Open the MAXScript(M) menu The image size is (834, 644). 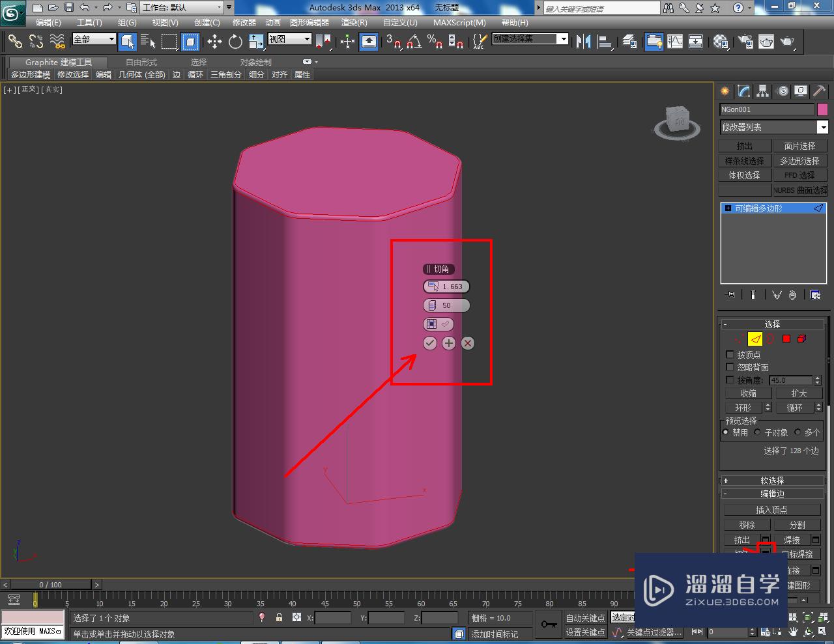(x=459, y=23)
